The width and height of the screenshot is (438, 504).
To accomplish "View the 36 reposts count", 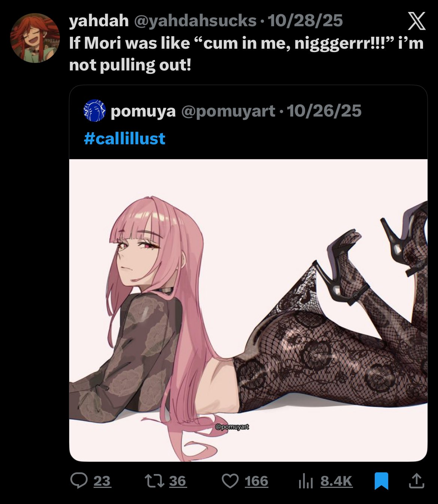I will (178, 481).
